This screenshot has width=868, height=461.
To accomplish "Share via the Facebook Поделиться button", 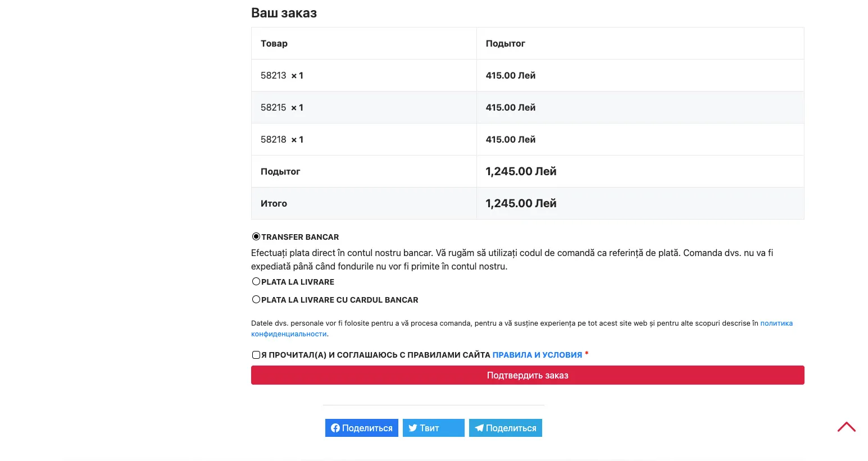I will pos(362,428).
